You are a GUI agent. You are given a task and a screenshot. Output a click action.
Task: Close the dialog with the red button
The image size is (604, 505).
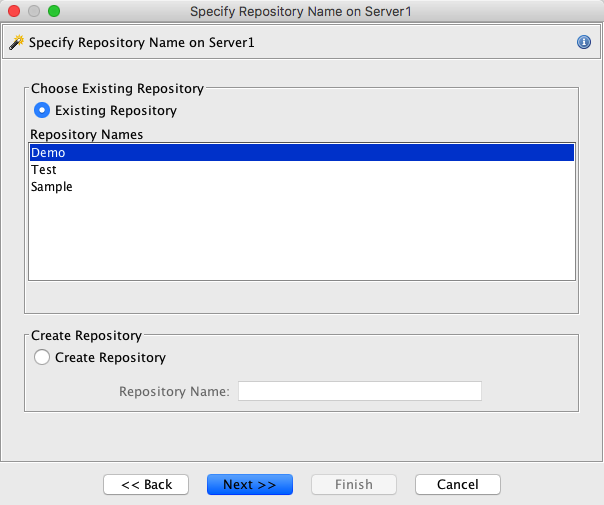tap(14, 11)
